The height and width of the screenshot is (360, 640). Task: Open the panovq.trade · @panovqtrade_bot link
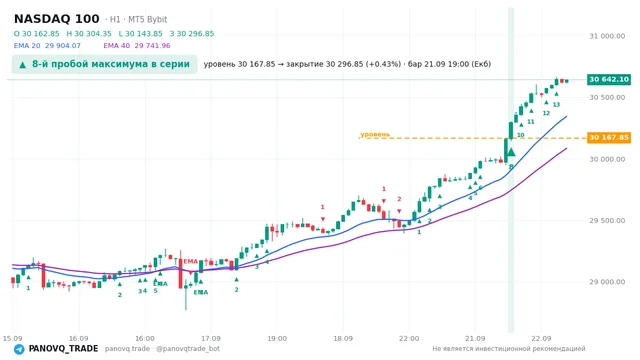[162, 349]
